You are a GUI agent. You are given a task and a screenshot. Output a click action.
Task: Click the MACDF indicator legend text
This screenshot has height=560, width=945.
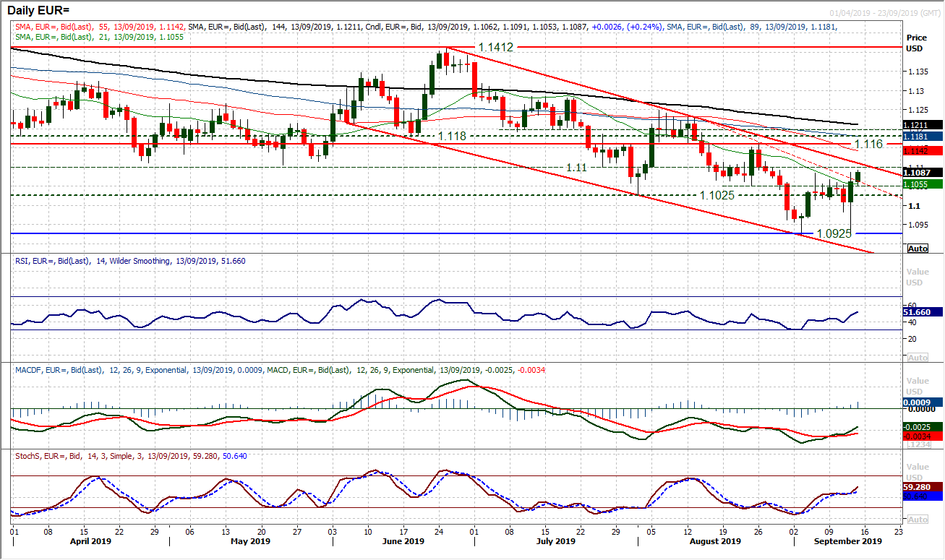280,370
